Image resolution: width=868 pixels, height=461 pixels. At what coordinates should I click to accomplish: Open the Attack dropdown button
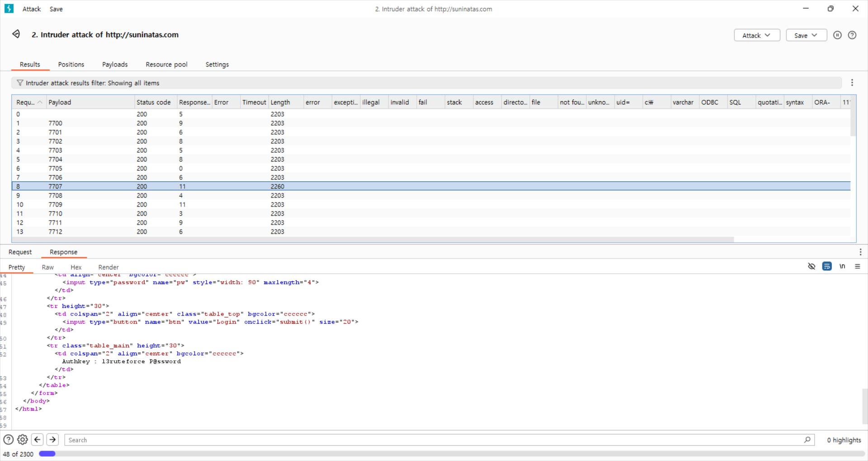coord(757,35)
